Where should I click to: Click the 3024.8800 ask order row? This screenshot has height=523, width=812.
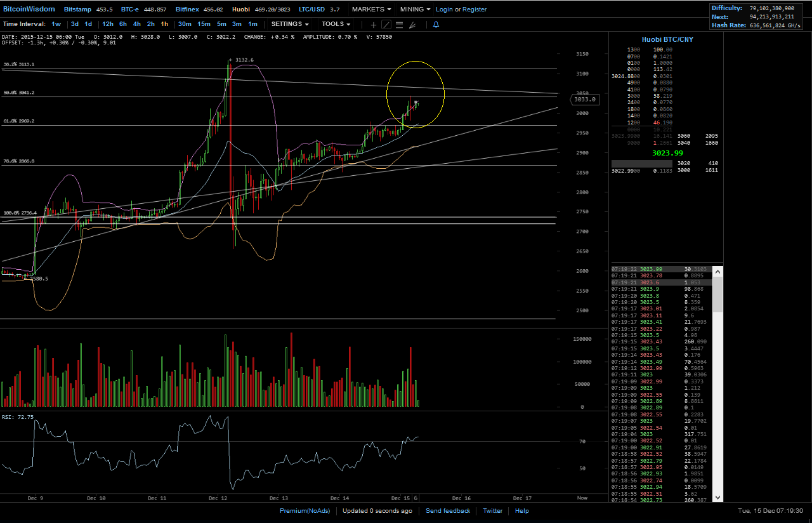coord(641,76)
